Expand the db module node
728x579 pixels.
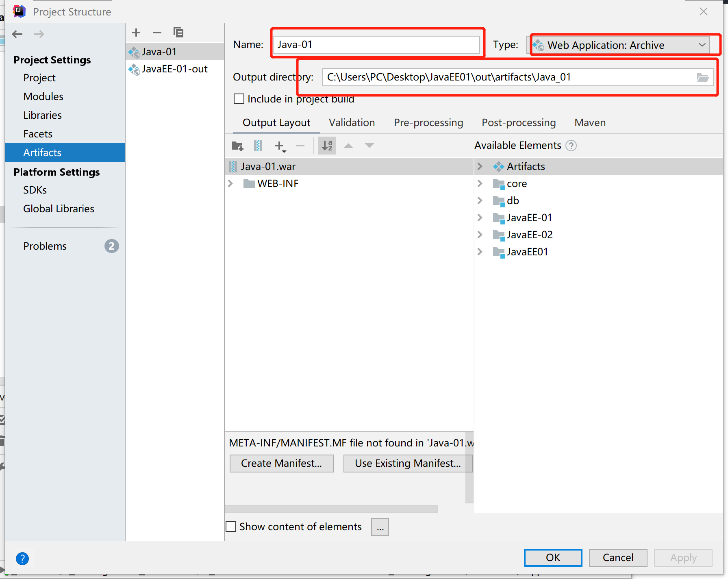pyautogui.click(x=480, y=200)
